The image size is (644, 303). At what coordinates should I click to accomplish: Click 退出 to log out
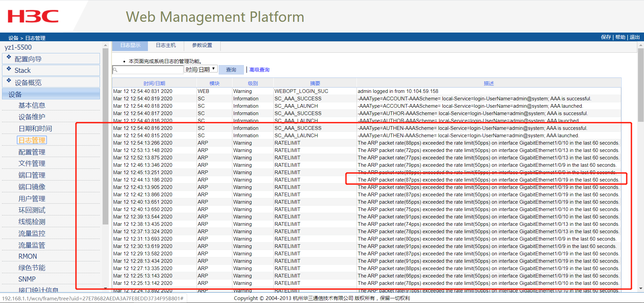[634, 37]
